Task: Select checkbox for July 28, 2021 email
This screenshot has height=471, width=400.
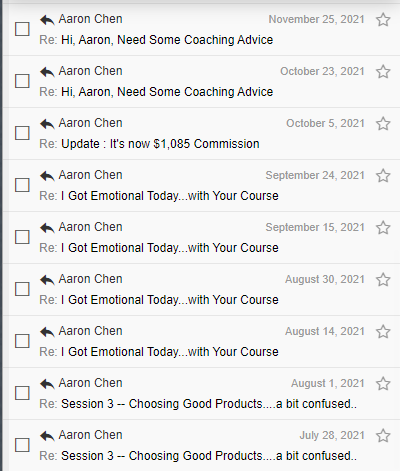Action: point(22,445)
